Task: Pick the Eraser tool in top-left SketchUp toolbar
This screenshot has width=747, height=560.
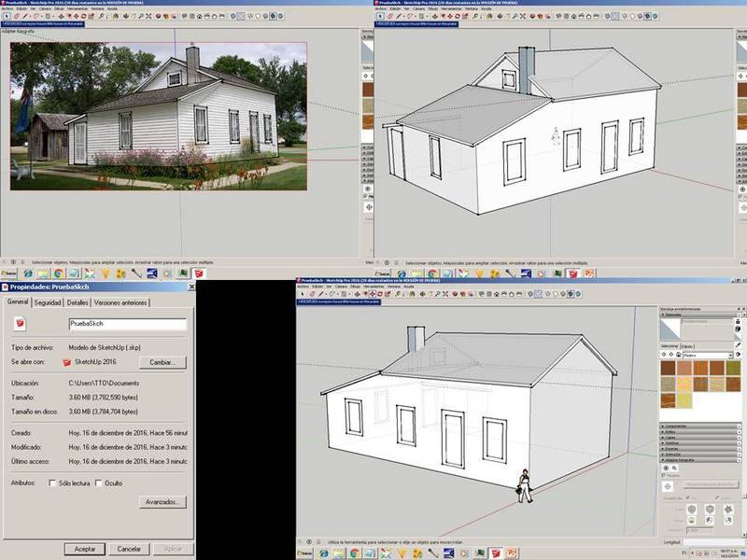Action: (16, 16)
